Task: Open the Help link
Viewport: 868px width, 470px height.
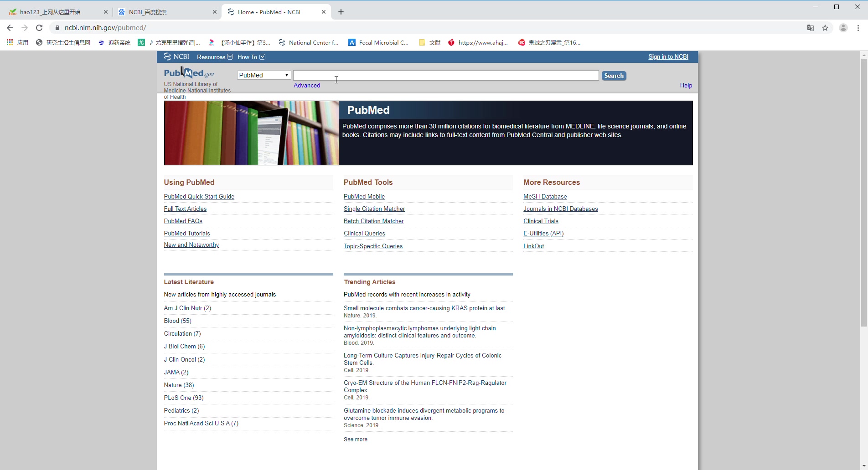Action: tap(686, 85)
